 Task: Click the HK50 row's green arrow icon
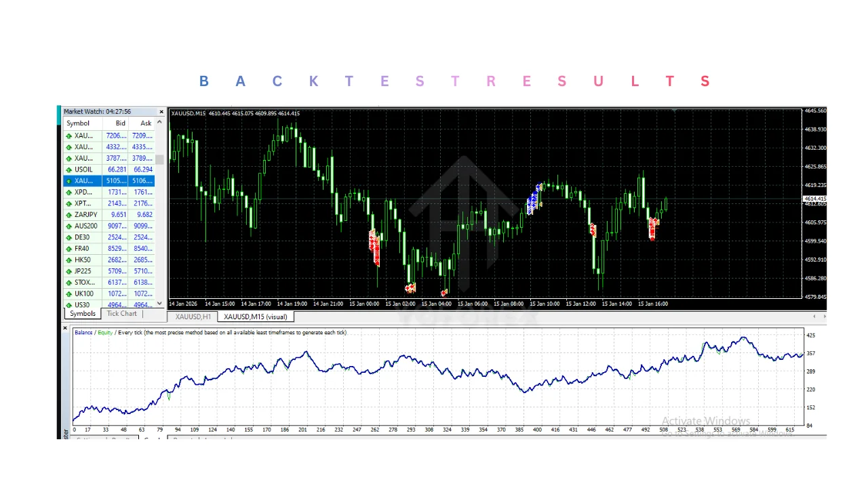tap(68, 260)
